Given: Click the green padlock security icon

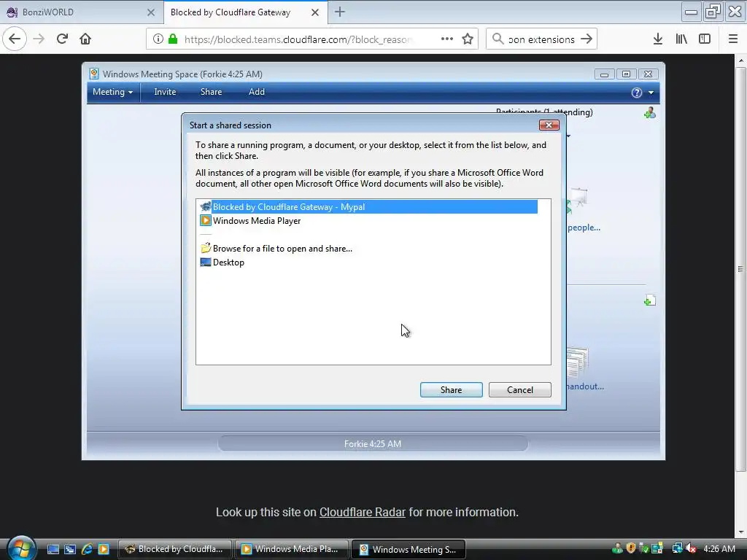Looking at the screenshot, I should coord(173,39).
